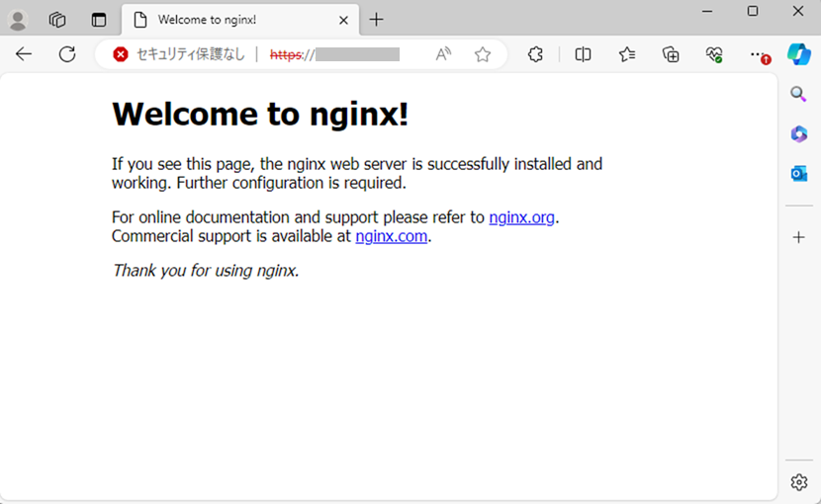Open Search in the sidebar
Screen dimensions: 821x504
(x=798, y=94)
